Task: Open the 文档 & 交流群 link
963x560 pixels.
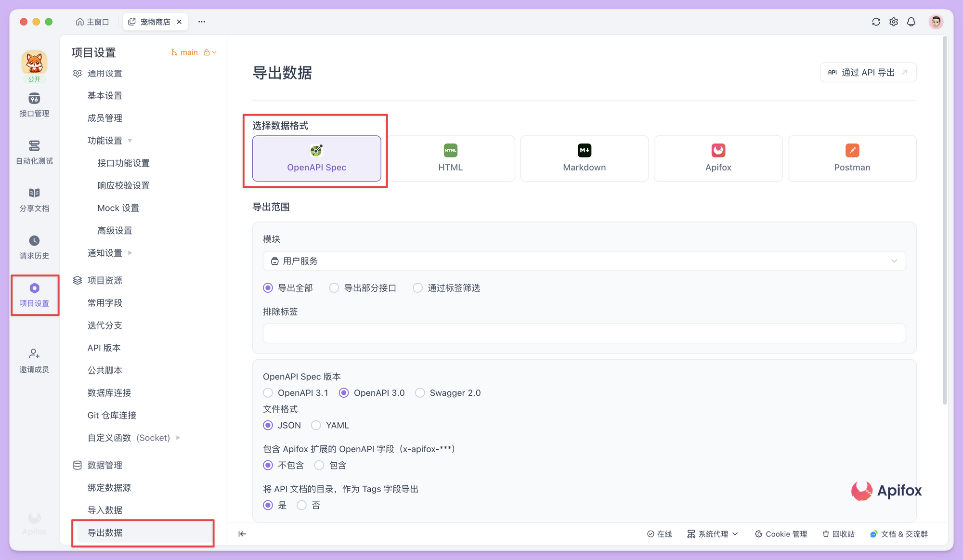Action: pyautogui.click(x=904, y=534)
